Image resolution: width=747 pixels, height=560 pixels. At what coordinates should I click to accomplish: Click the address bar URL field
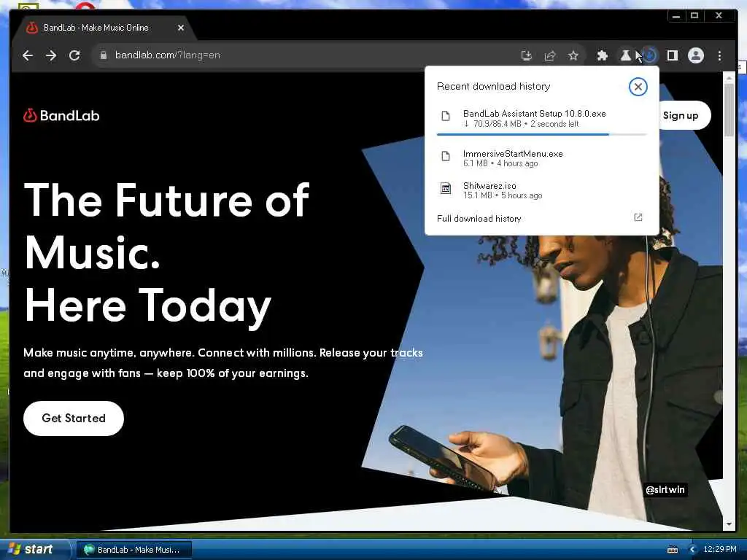[x=305, y=55]
